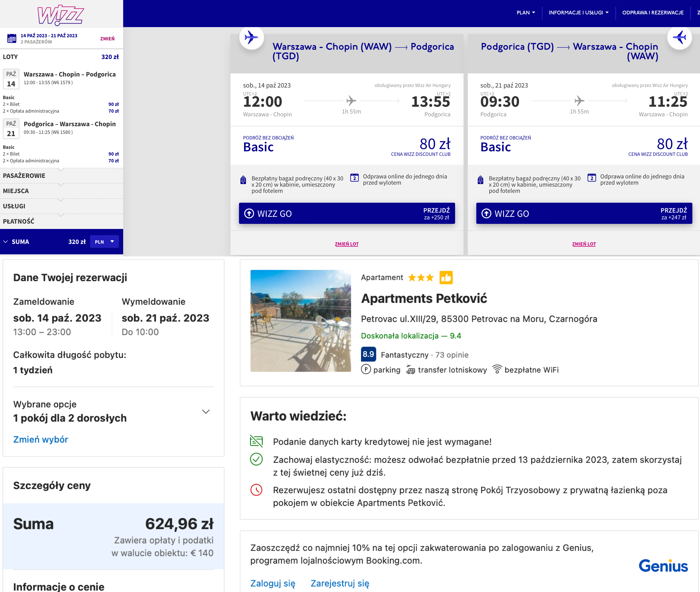Click the return flight plane icon

(679, 37)
